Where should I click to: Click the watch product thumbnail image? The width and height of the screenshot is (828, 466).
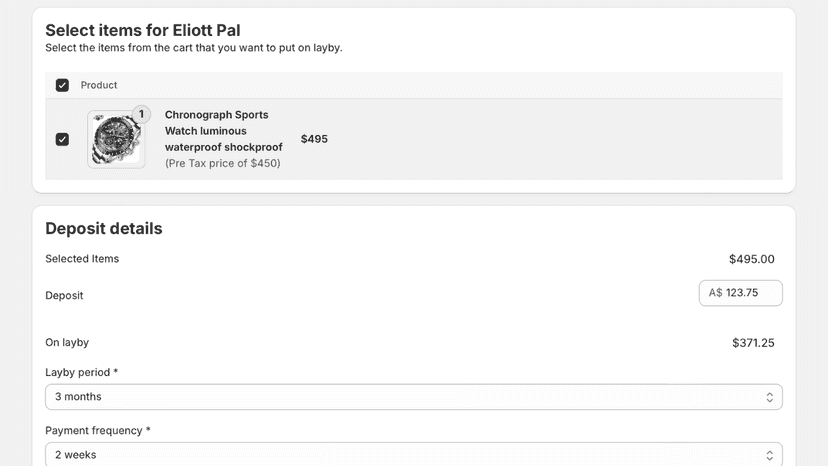(x=116, y=139)
